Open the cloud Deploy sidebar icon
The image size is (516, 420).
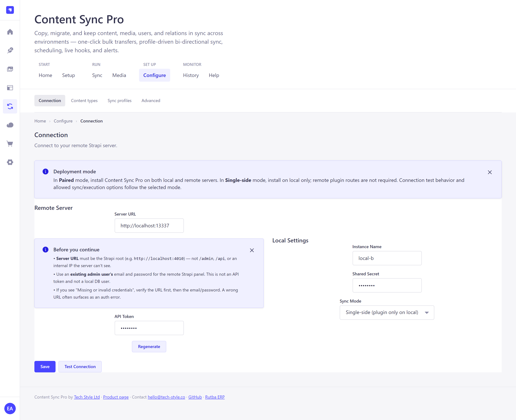10,125
